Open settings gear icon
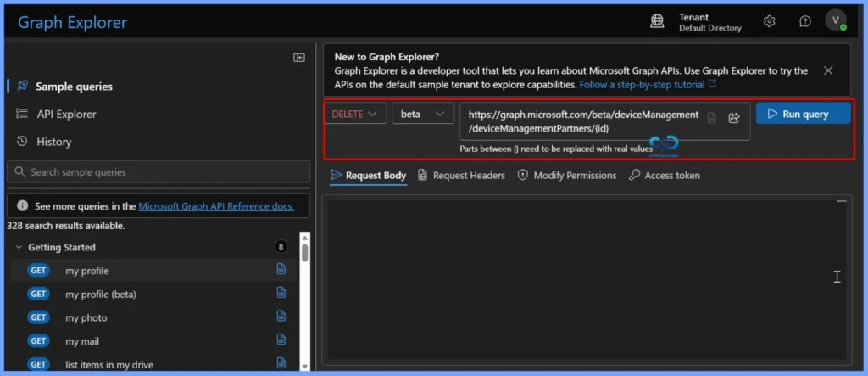The image size is (868, 376). tap(769, 21)
